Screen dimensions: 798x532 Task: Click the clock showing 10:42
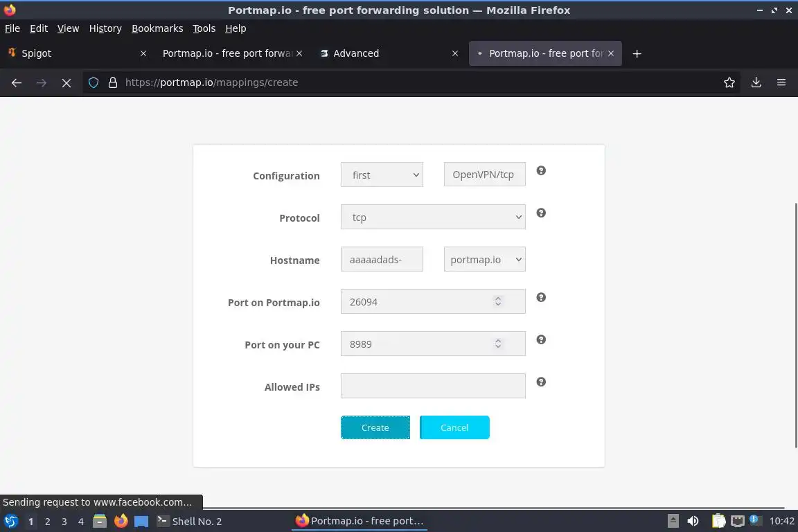781,522
